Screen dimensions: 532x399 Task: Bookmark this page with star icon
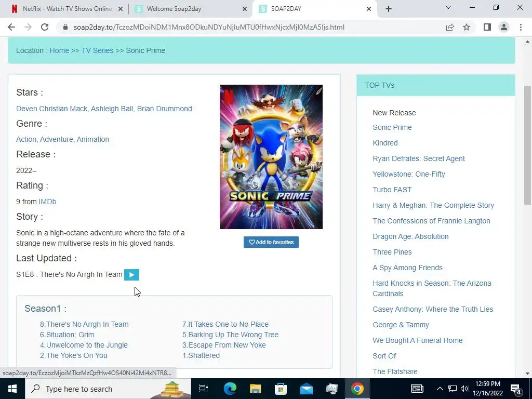467,27
